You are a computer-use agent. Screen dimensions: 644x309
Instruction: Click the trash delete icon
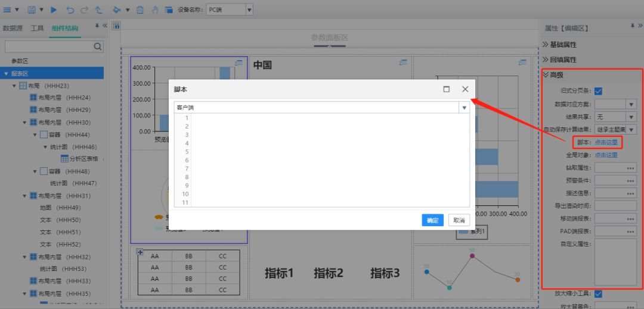(x=140, y=10)
